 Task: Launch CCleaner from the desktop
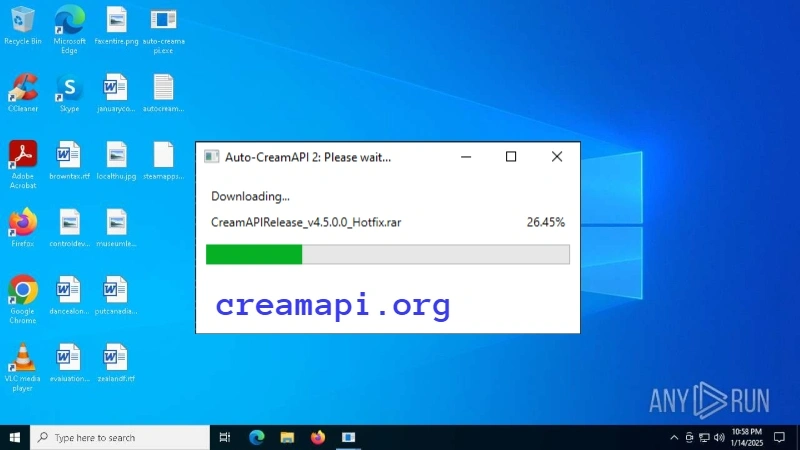(x=22, y=93)
